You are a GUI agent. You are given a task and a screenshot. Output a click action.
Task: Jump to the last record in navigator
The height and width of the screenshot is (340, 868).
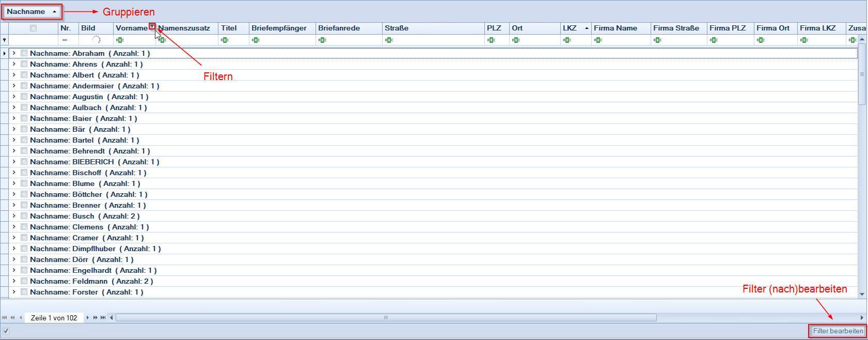103,318
